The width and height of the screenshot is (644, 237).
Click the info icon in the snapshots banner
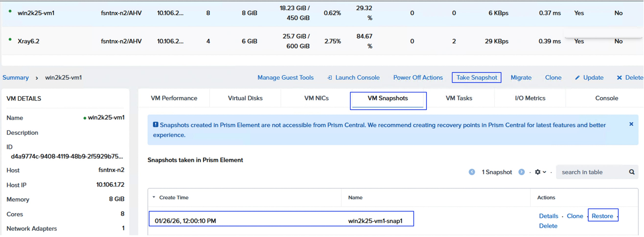click(x=156, y=124)
